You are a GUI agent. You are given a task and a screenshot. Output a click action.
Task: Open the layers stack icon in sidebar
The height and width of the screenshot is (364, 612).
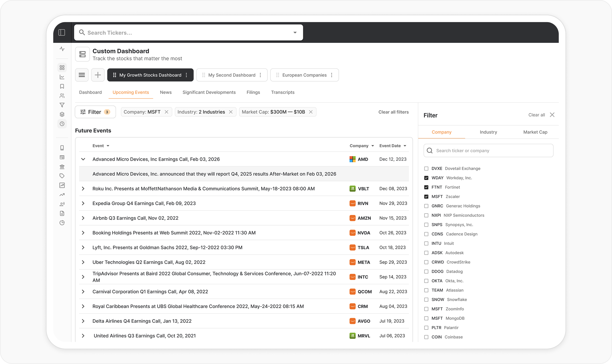click(x=62, y=114)
